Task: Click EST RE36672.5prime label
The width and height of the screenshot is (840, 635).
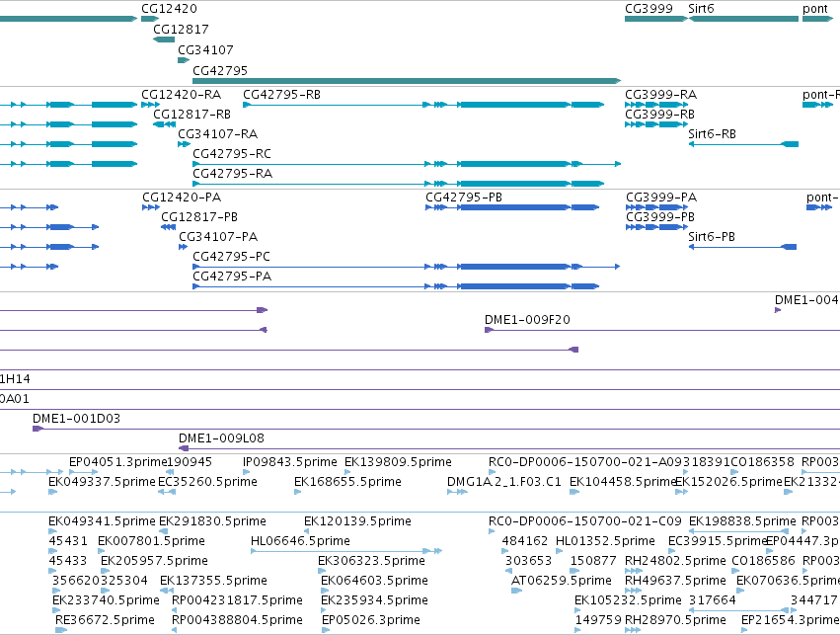Action: point(105,620)
